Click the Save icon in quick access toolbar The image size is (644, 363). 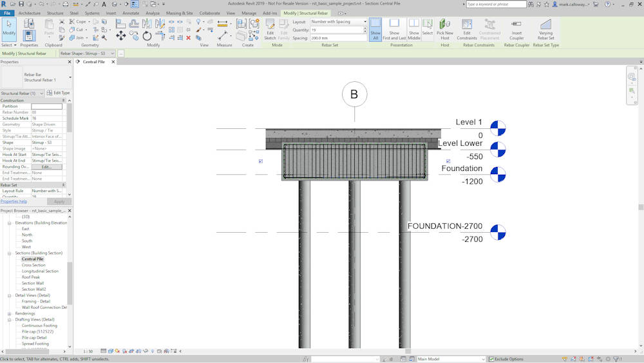pos(21,4)
